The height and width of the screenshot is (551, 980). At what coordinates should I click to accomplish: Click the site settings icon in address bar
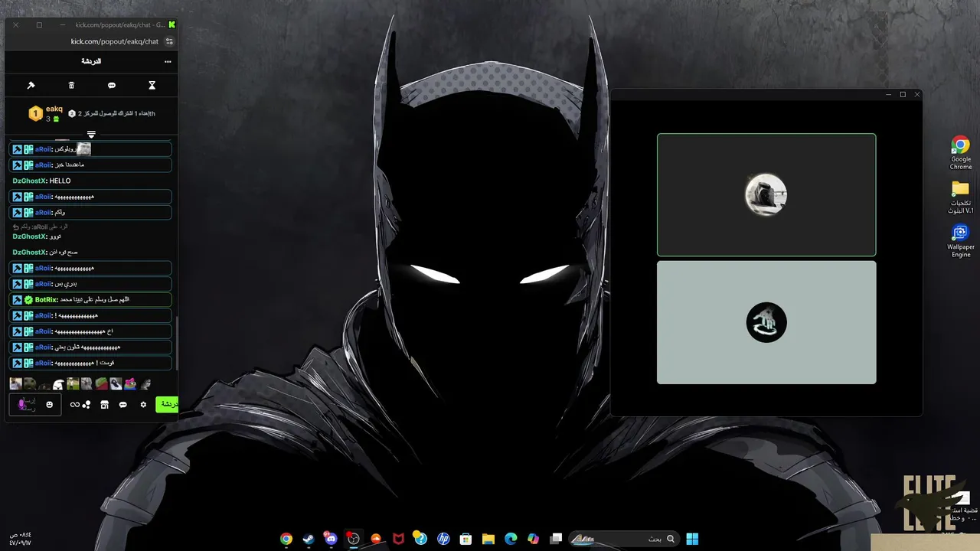pyautogui.click(x=169, y=41)
